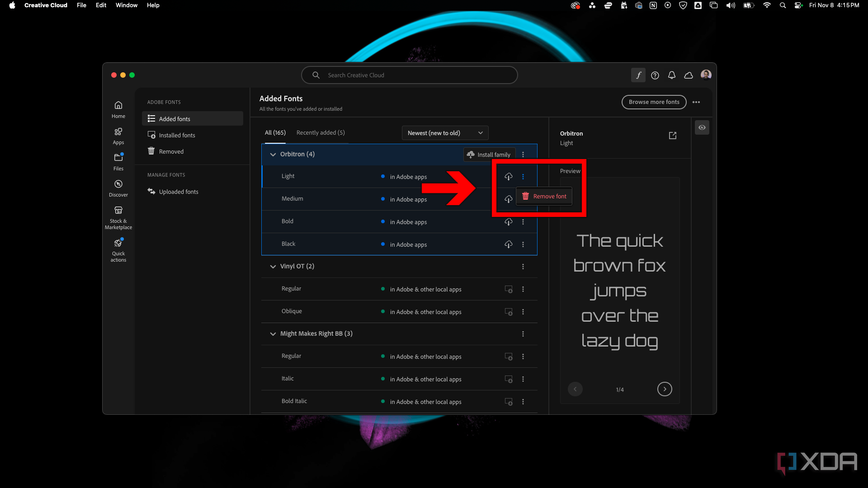Click the Orbitron Light three-dot menu
868x488 pixels.
[524, 176]
